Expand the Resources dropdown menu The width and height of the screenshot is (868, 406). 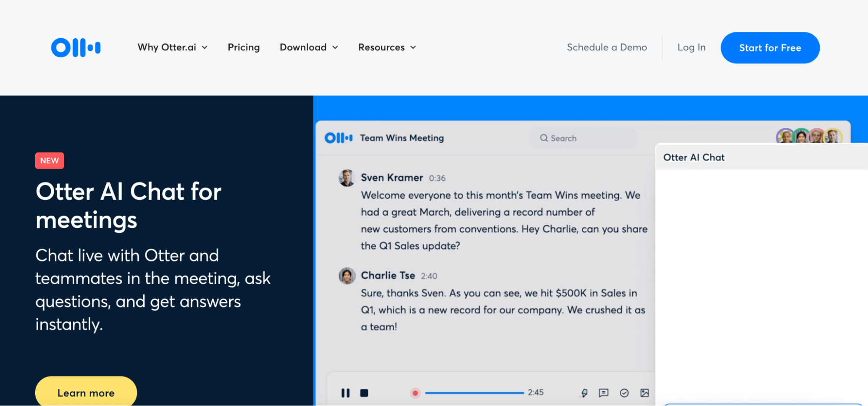pos(387,47)
